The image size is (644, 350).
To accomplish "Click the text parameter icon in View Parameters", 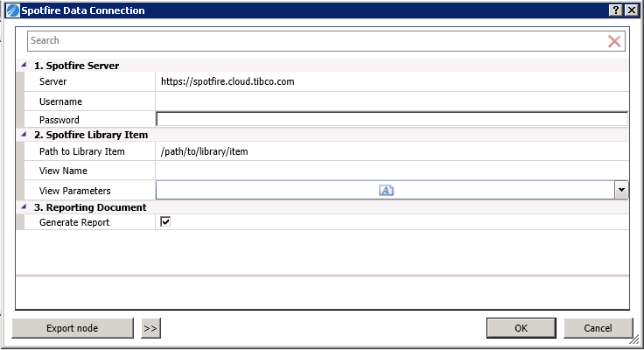I will tap(386, 190).
